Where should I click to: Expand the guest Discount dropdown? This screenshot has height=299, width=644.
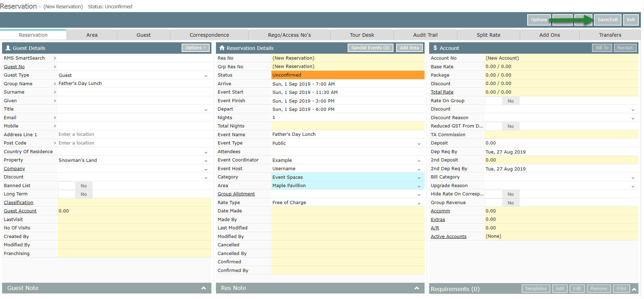point(206,178)
